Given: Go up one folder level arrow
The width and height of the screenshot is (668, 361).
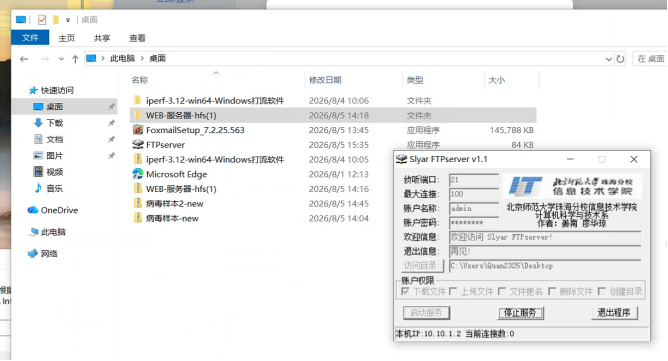Looking at the screenshot, I should coord(75,59).
